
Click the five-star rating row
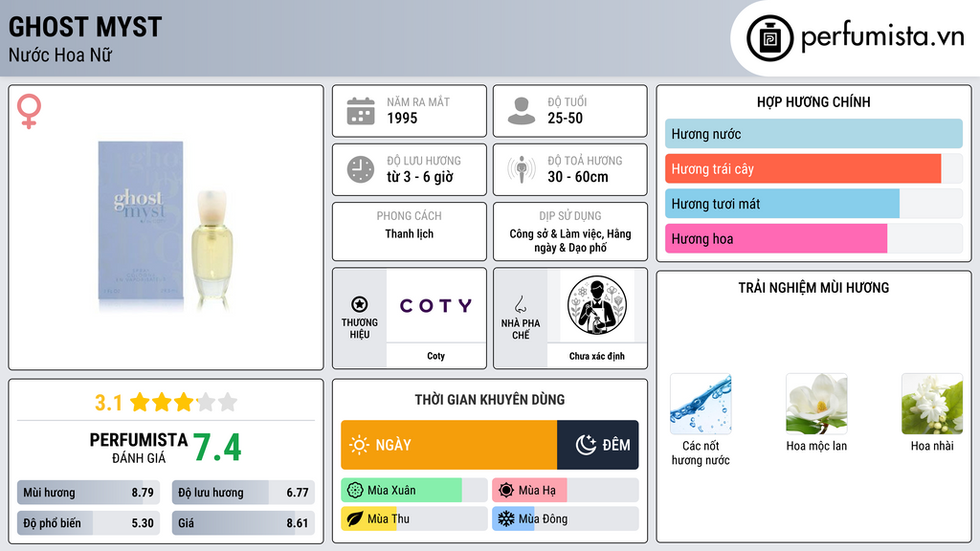184,402
